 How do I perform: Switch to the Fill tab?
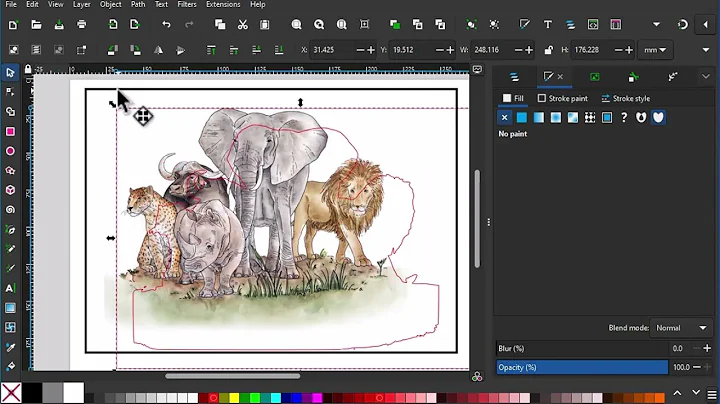pos(513,98)
